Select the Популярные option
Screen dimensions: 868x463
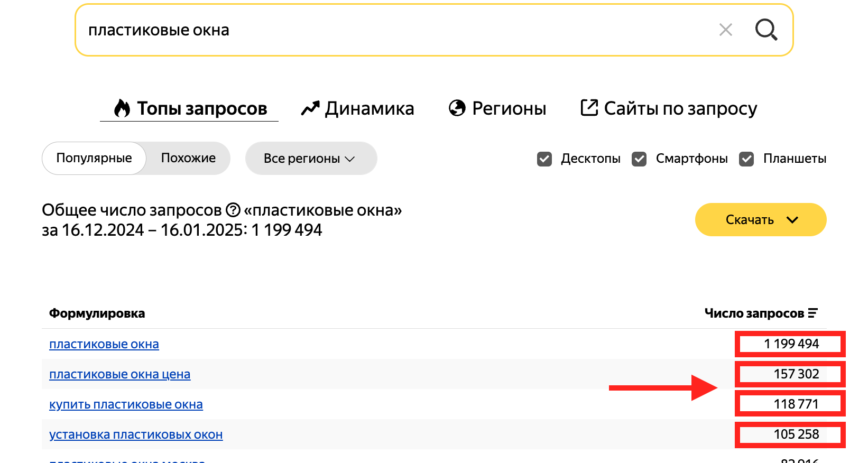tap(94, 158)
